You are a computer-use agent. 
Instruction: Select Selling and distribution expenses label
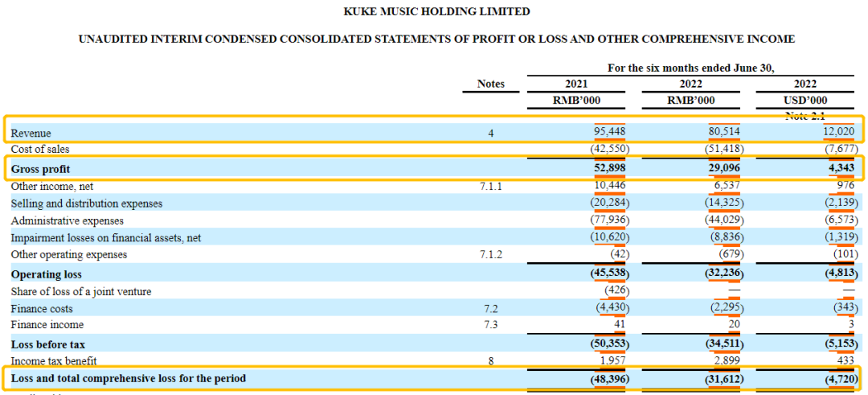(x=87, y=204)
